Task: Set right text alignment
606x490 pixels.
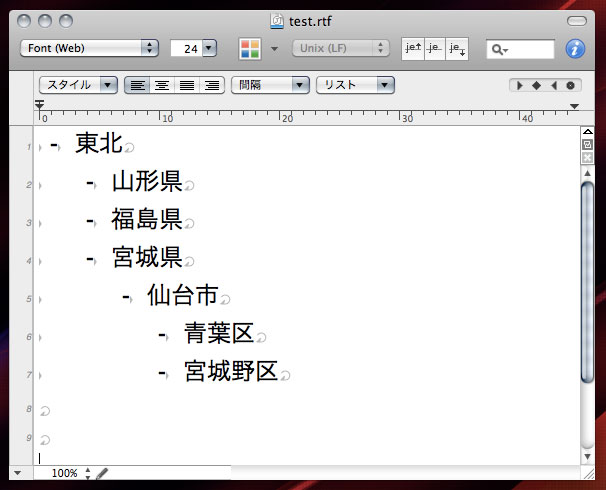Action: (212, 85)
